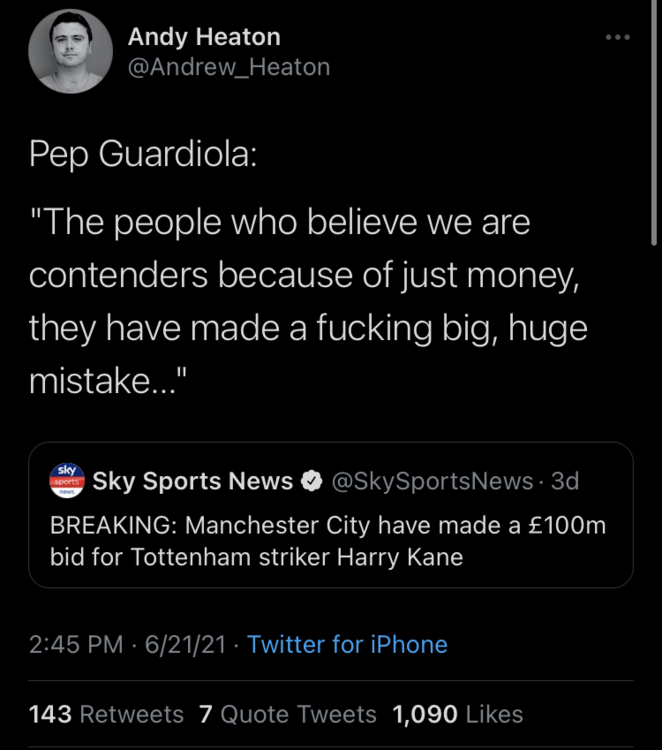Tap the verified badge beside Sky Sports News
This screenshot has width=662, height=750.
click(x=310, y=481)
